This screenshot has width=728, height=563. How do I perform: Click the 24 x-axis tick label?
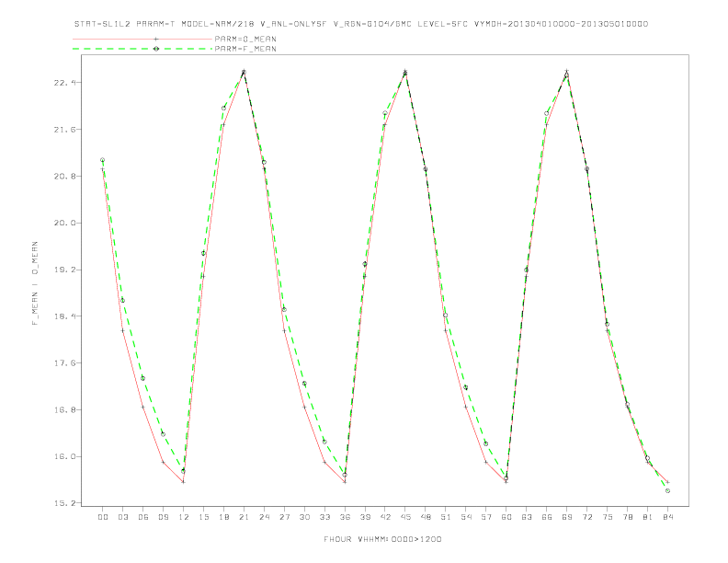click(264, 517)
